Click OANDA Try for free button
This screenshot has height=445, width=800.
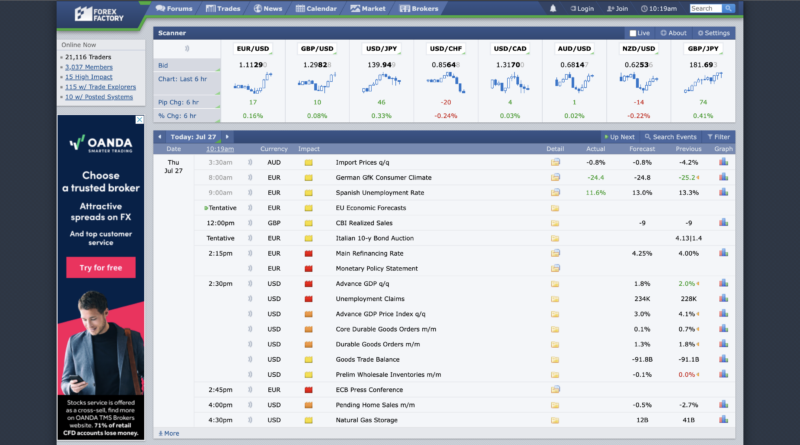100,268
